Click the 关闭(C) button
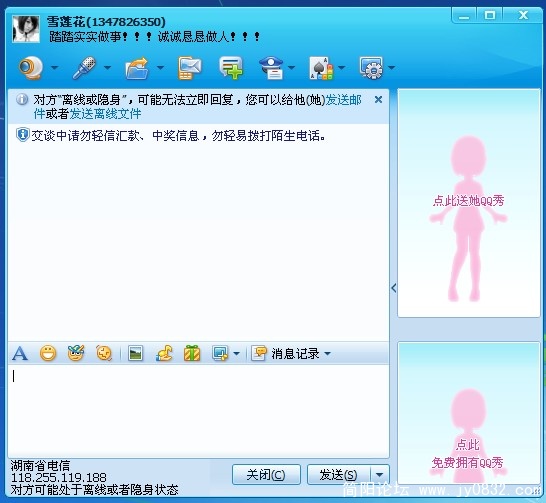The height and width of the screenshot is (503, 546). pos(266,474)
